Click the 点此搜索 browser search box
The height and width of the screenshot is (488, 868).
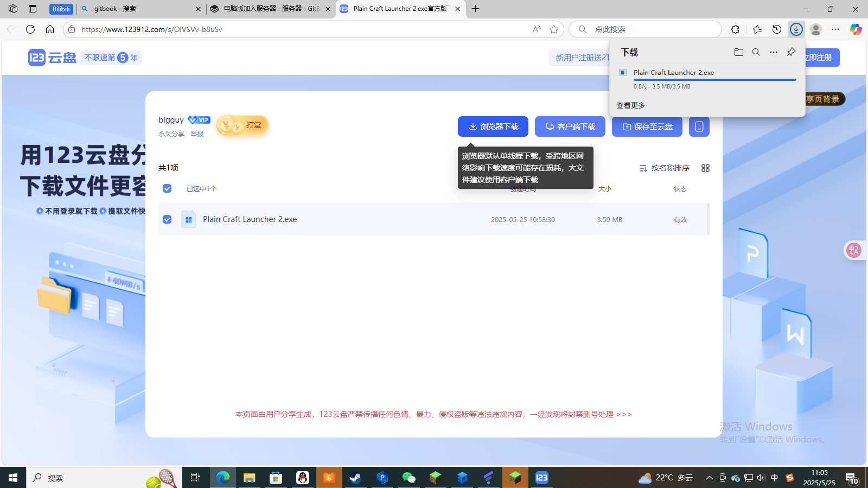point(646,29)
